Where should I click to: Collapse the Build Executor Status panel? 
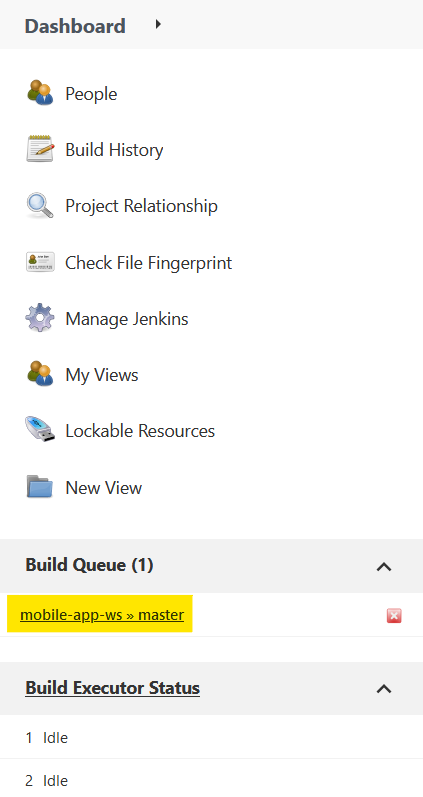[384, 689]
